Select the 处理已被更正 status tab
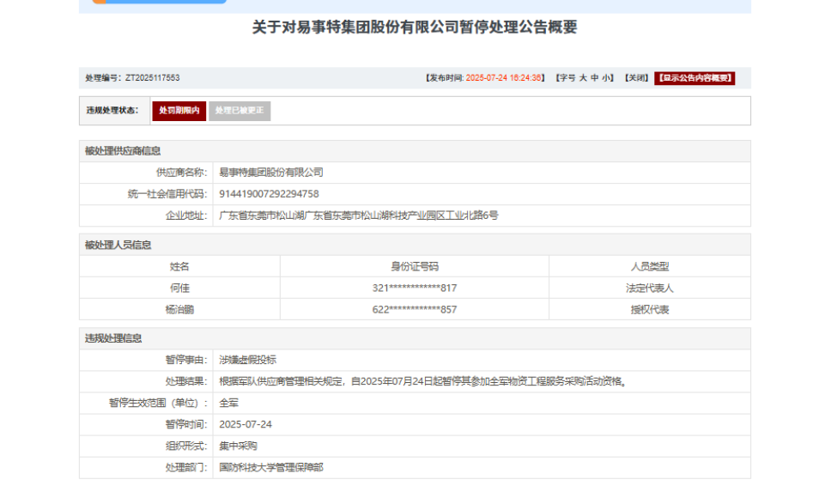Viewport: 831px width, 504px height. pos(240,111)
